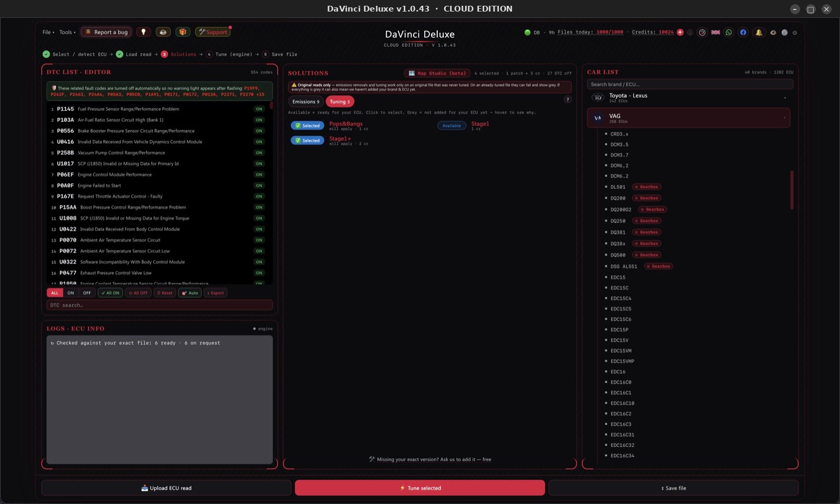Viewport: 840px width, 504px height.
Task: Click the circular help lifebuoy icon
Action: [702, 33]
